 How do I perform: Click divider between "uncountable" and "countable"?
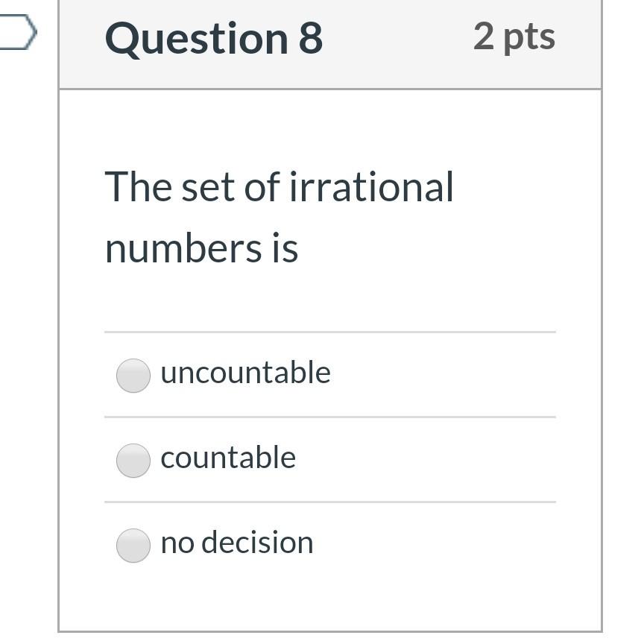(x=329, y=417)
